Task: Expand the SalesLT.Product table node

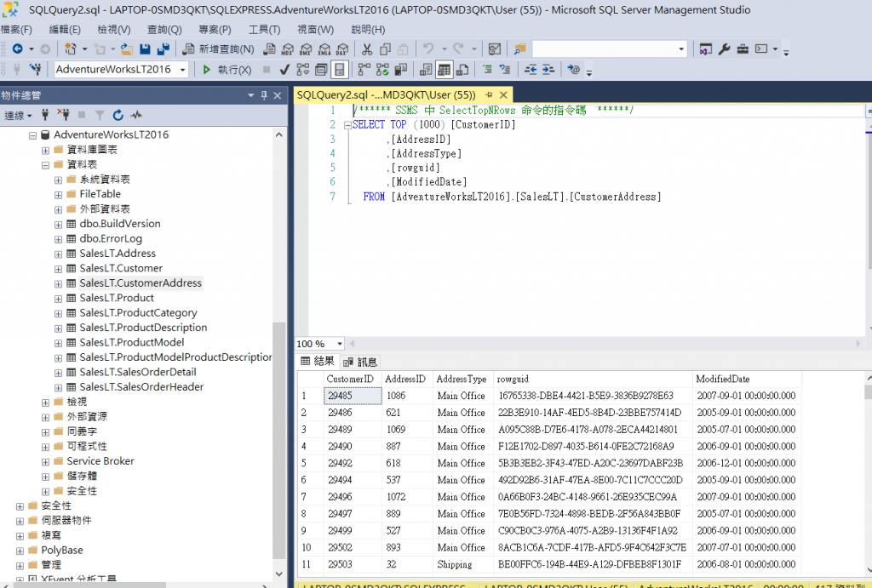Action: click(59, 299)
